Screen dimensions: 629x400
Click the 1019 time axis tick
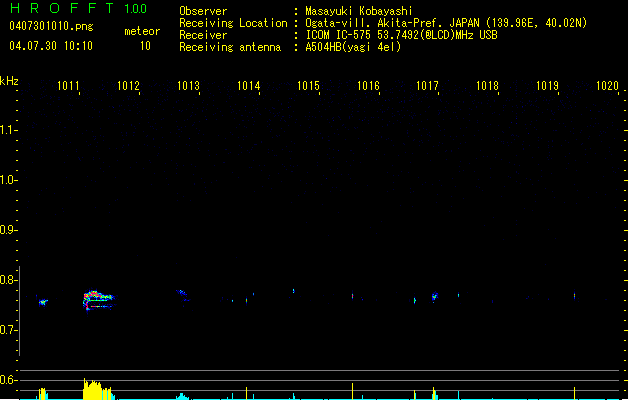pyautogui.click(x=547, y=86)
